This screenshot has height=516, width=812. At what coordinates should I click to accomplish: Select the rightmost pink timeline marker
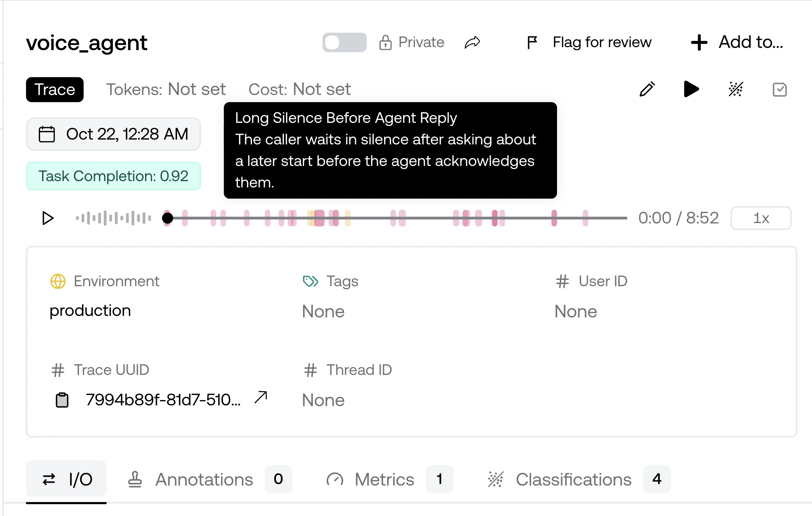(586, 218)
